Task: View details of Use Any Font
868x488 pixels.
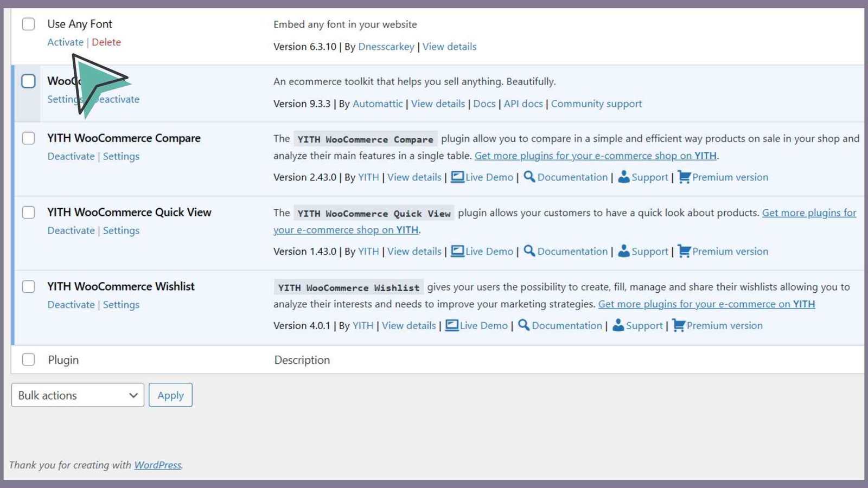Action: point(450,47)
